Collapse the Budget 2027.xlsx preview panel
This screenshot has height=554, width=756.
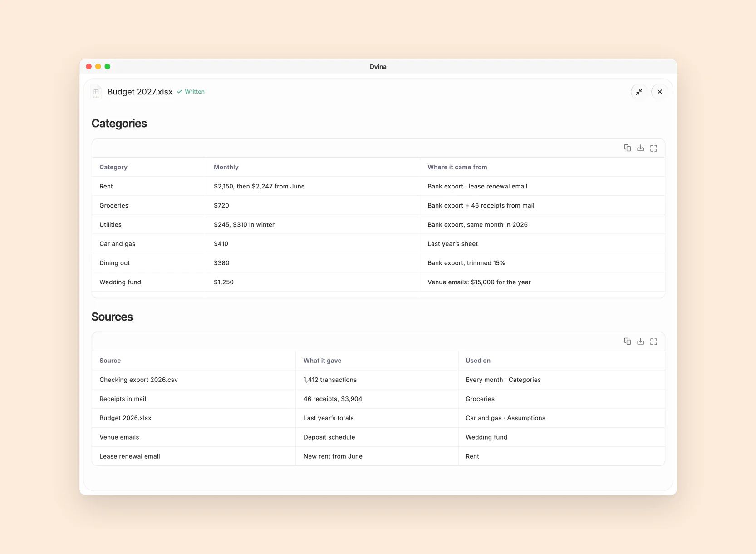tap(639, 92)
